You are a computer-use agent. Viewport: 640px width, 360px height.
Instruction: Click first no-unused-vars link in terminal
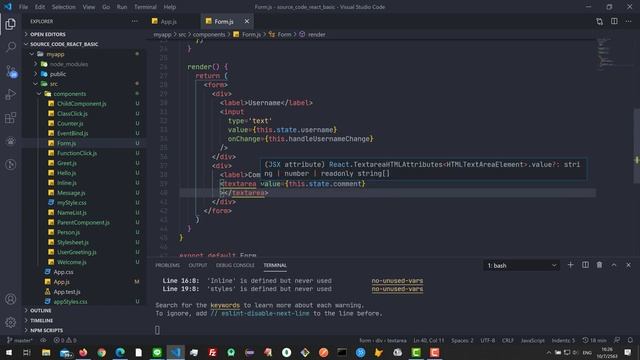397,281
